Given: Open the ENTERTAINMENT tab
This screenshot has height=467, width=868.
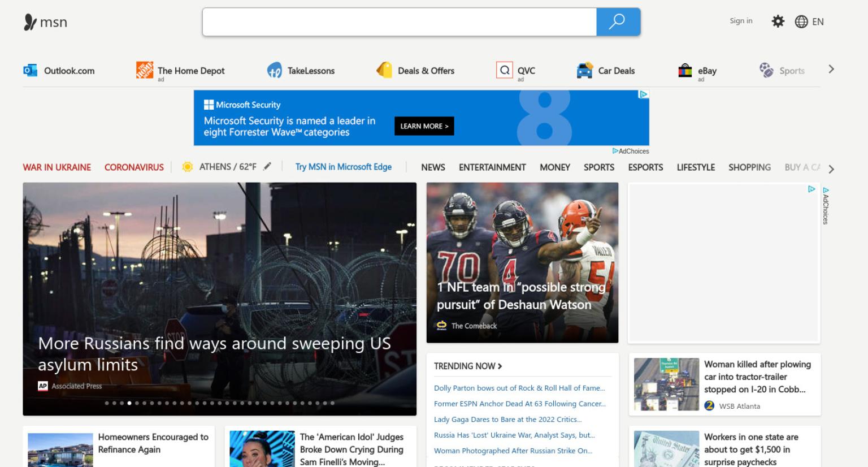Looking at the screenshot, I should tap(492, 167).
